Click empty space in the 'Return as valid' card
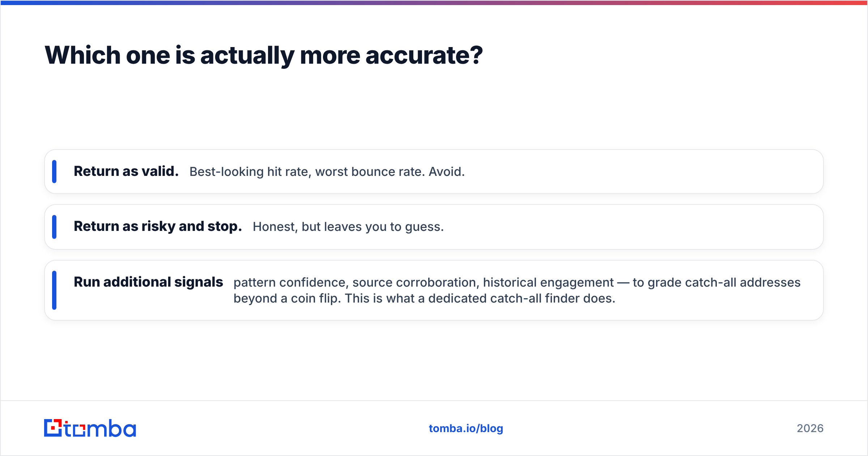The height and width of the screenshot is (456, 868). [644, 172]
